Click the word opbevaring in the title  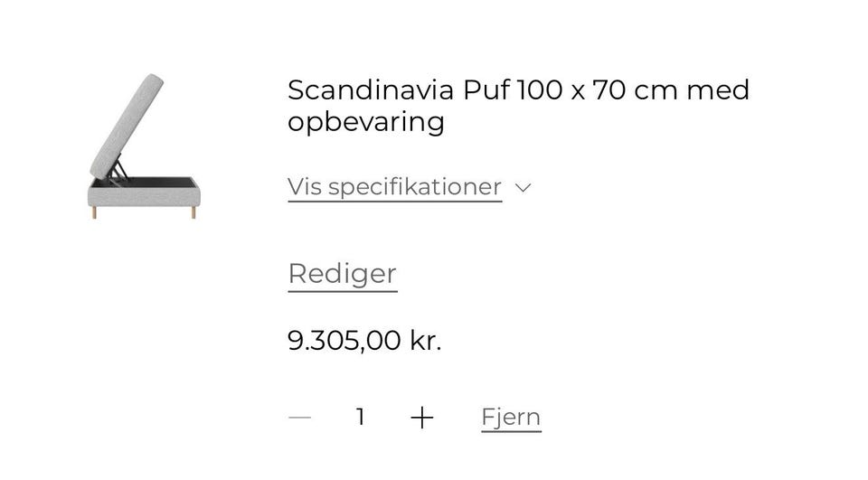coord(365,122)
